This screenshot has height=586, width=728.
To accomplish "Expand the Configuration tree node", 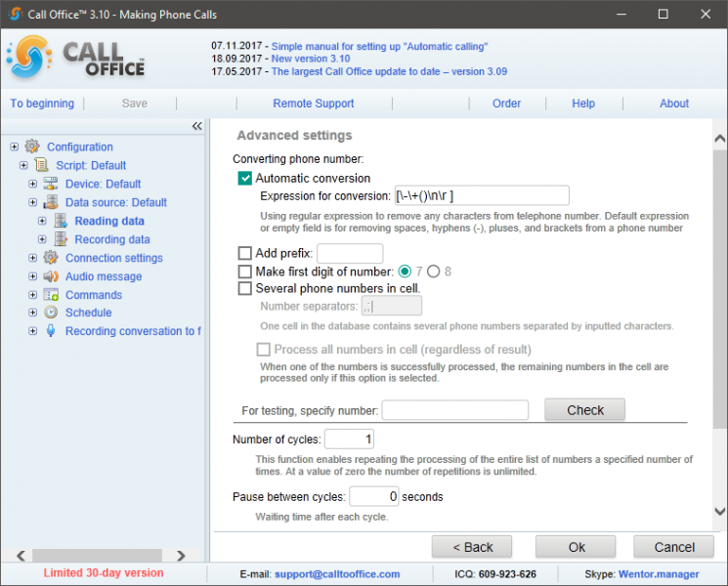I will click(x=14, y=146).
